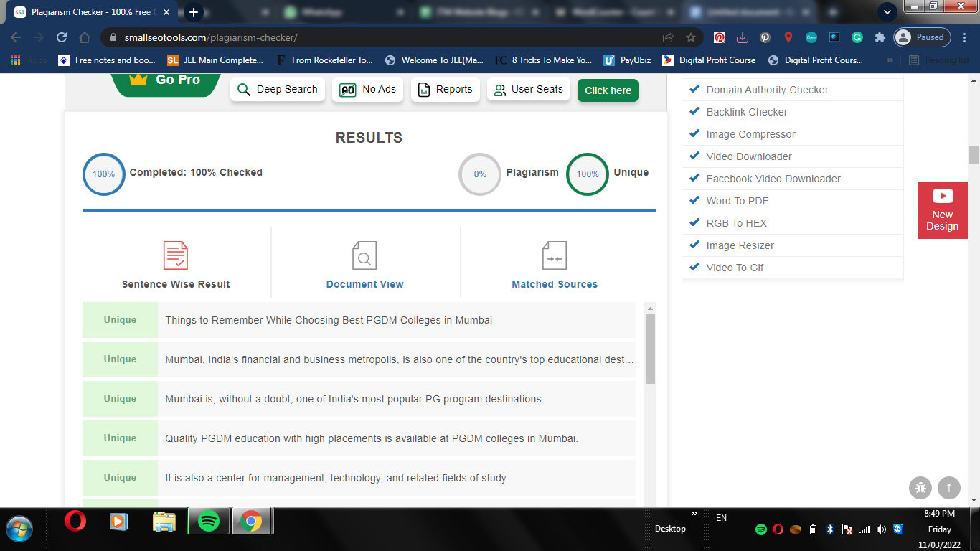The height and width of the screenshot is (551, 980).
Task: Open the Opera browser from taskbar
Action: click(75, 521)
